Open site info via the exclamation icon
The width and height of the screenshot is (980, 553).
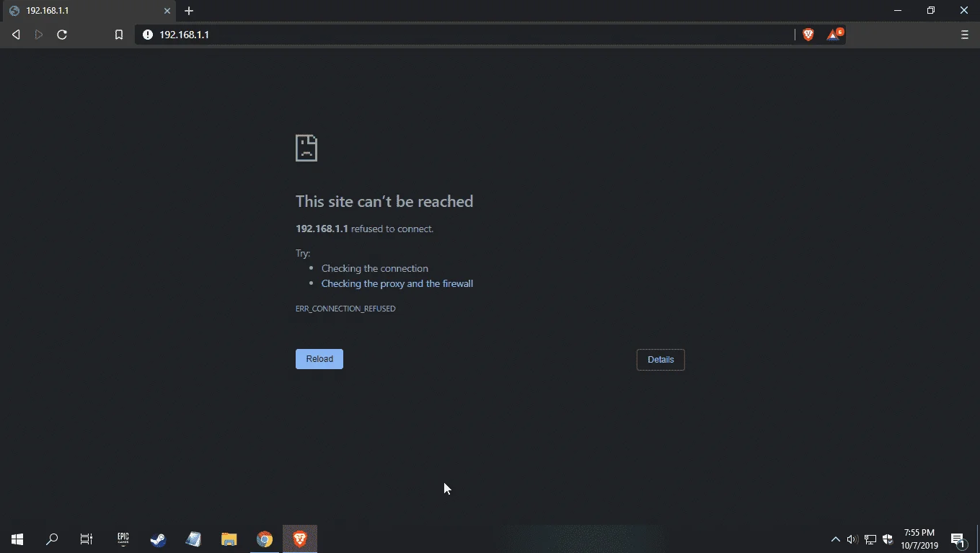click(x=148, y=35)
